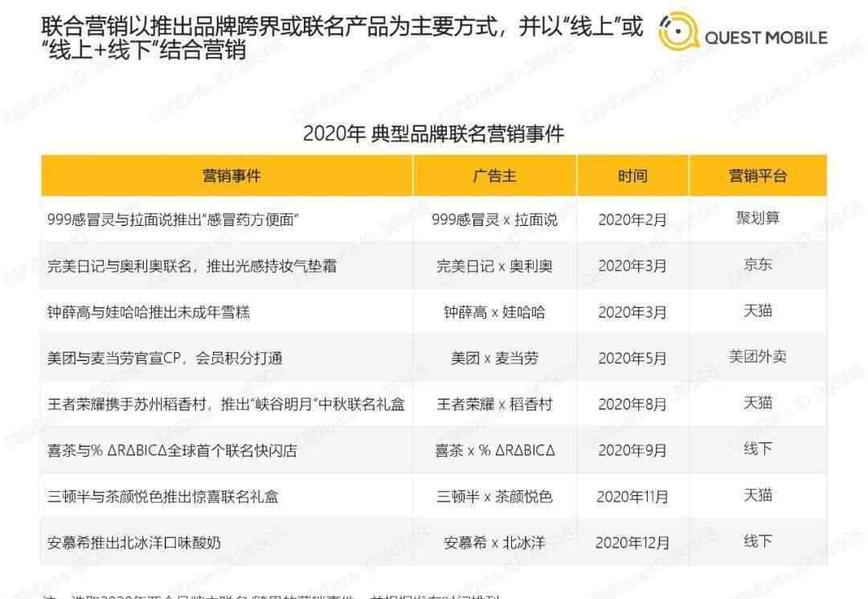Click the 2020年2月 date cell
The image size is (868, 599).
(x=633, y=219)
